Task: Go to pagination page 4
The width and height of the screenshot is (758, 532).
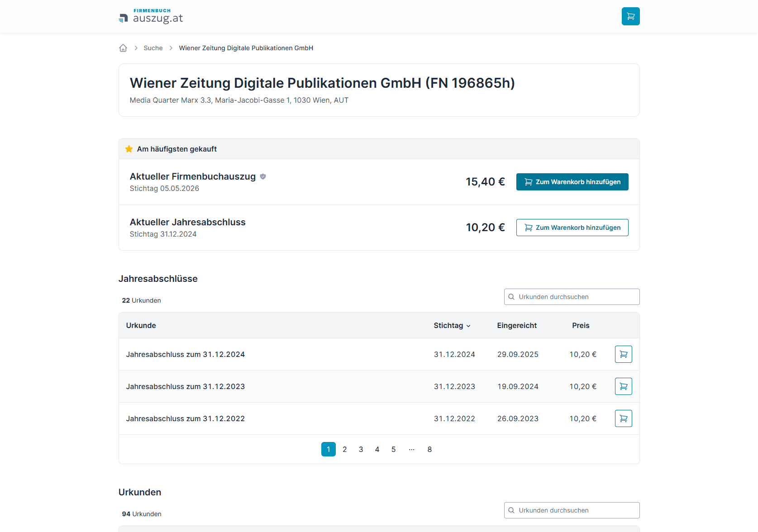Action: (x=377, y=449)
